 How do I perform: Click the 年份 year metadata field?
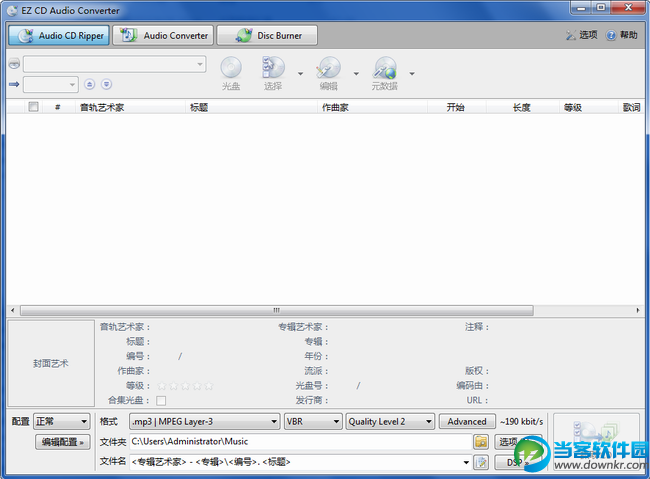click(390, 356)
